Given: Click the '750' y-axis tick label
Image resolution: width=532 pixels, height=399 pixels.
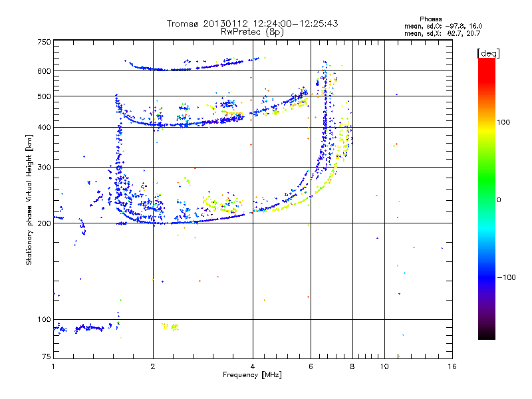Looking at the screenshot, I should pos(44,42).
